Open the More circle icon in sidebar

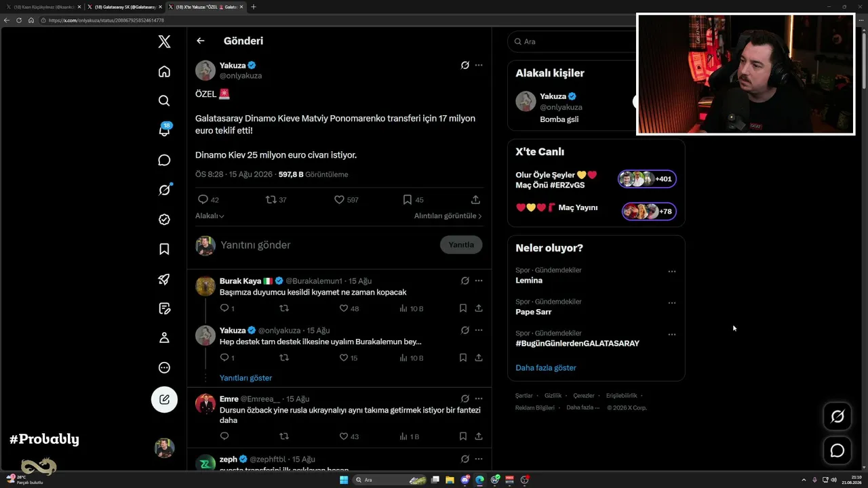[x=164, y=367]
